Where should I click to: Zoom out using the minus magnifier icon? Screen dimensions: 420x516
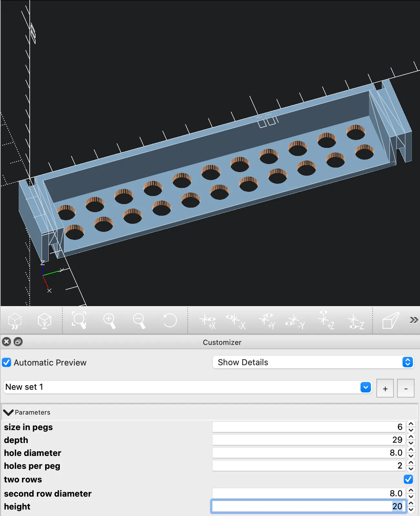[x=139, y=321]
